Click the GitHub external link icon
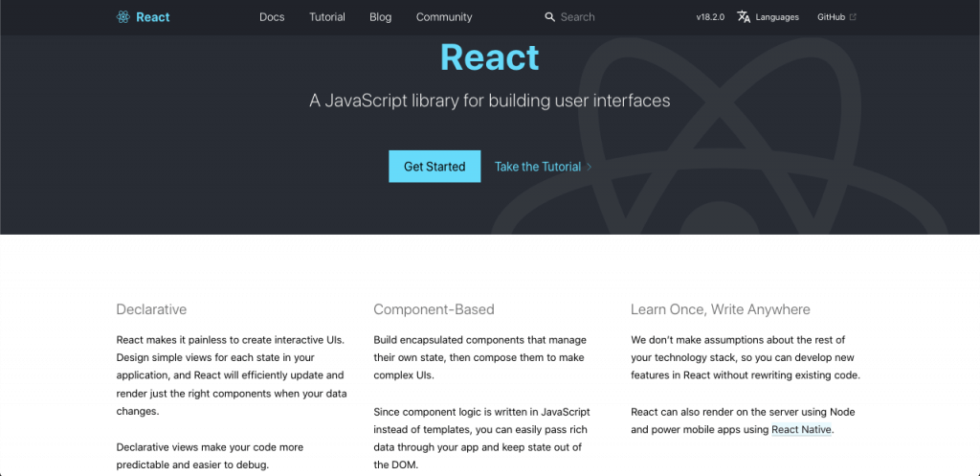The height and width of the screenshot is (476, 980). click(853, 17)
